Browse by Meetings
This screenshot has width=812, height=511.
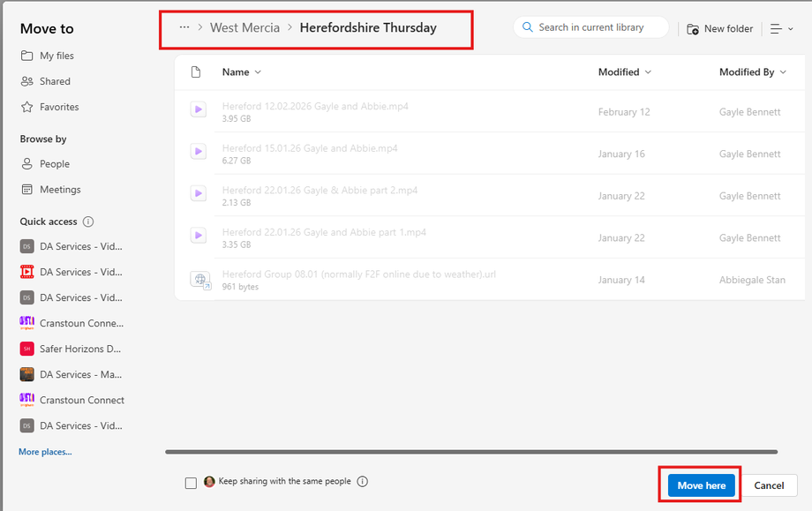point(51,190)
